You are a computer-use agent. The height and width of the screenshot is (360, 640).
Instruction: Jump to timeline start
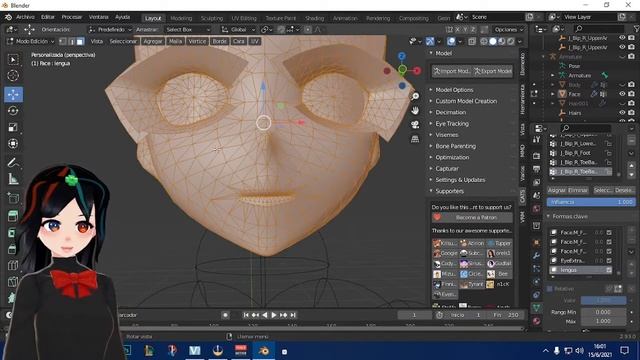pos(246,315)
